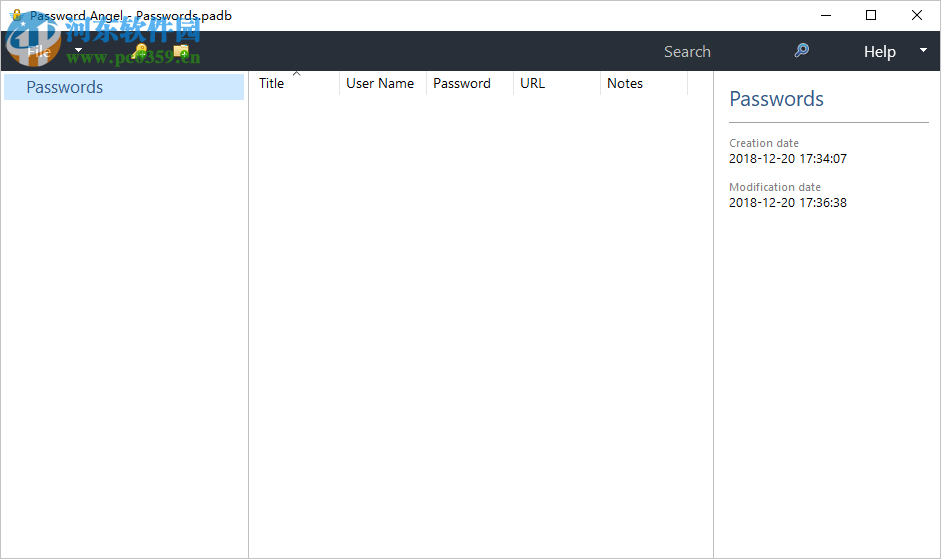Click modification date value 2018-12-20 17:36:38

787,202
